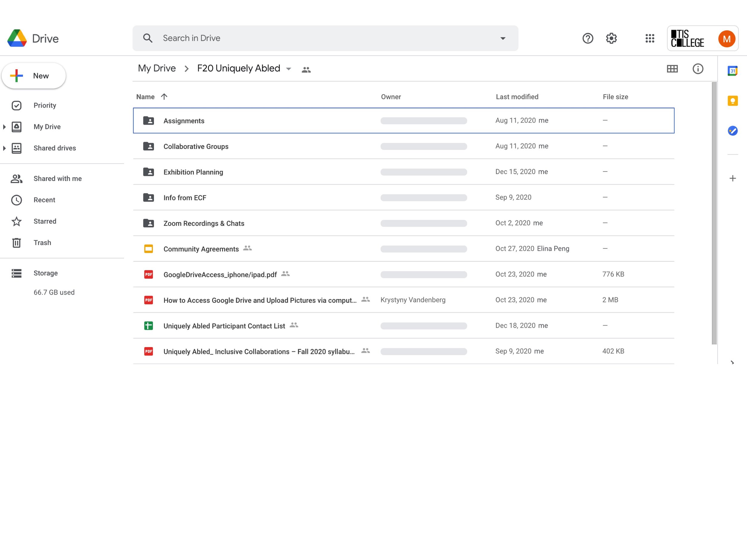This screenshot has height=560, width=747.
Task: Select the Collaborative Groups folder
Action: click(x=404, y=146)
